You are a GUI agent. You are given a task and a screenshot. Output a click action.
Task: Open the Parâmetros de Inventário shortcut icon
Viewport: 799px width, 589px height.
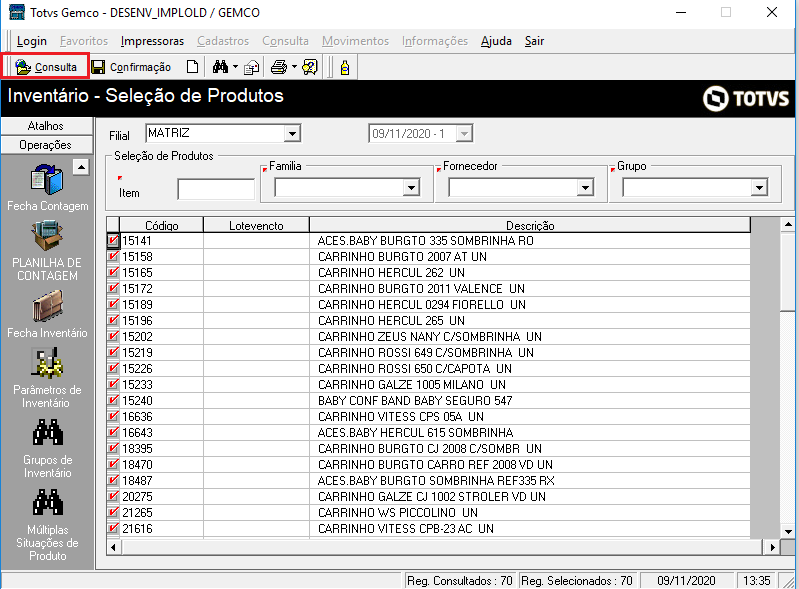pyautogui.click(x=47, y=363)
